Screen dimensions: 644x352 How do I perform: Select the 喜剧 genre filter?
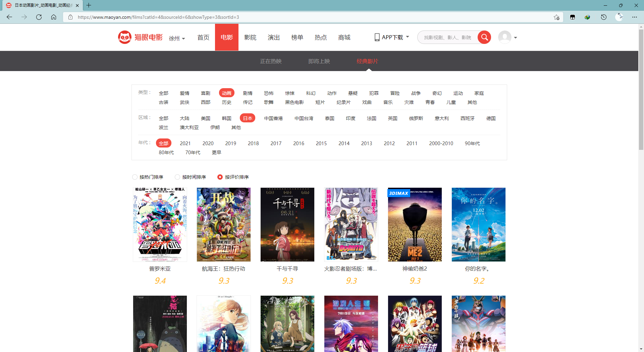[206, 93]
